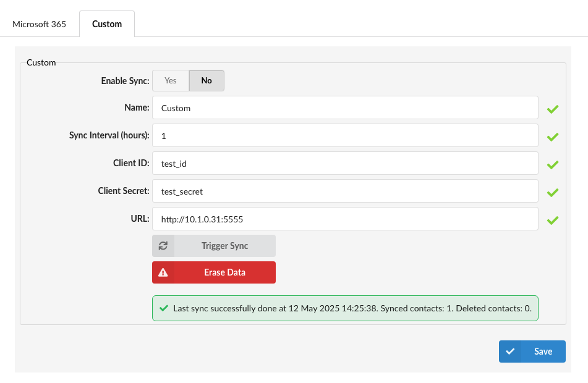The width and height of the screenshot is (588, 383).
Task: Click the checkmark icon in sync status message
Action: 163,308
